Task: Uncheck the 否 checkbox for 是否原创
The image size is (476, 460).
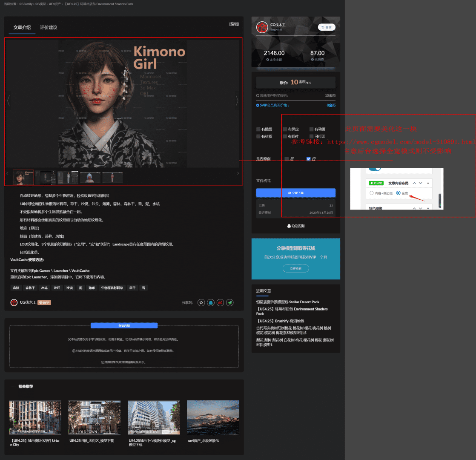Action: coord(309,159)
